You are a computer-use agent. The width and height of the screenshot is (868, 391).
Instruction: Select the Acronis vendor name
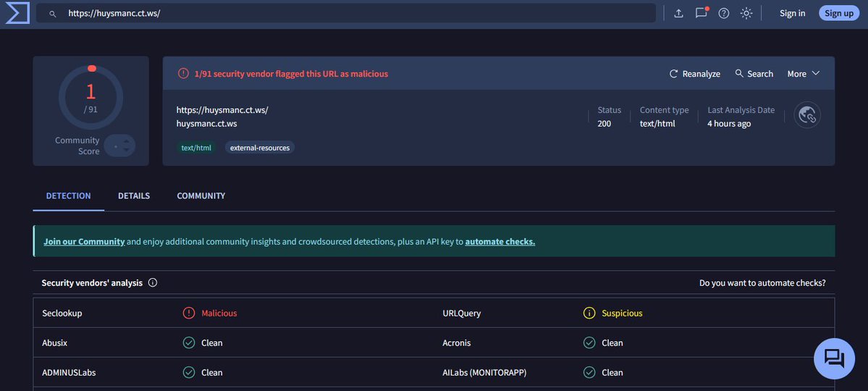[x=457, y=342]
